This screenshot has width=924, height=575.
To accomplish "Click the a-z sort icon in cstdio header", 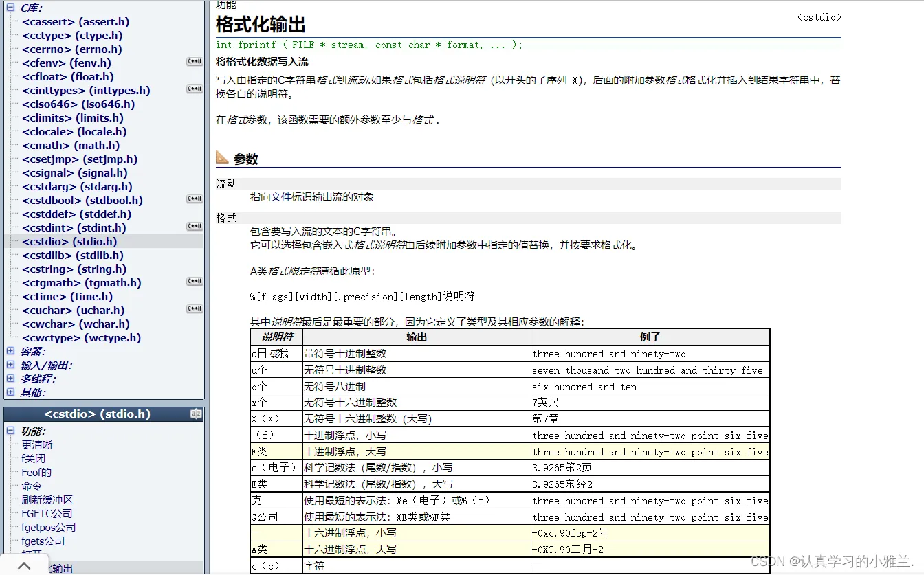I will 196,414.
